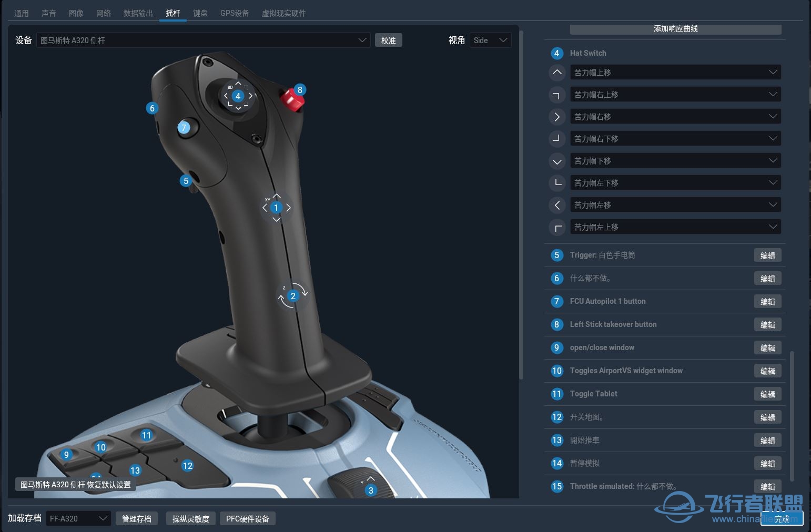Click the 完成 done button
Image resolution: width=811 pixels, height=532 pixels.
pyautogui.click(x=782, y=519)
